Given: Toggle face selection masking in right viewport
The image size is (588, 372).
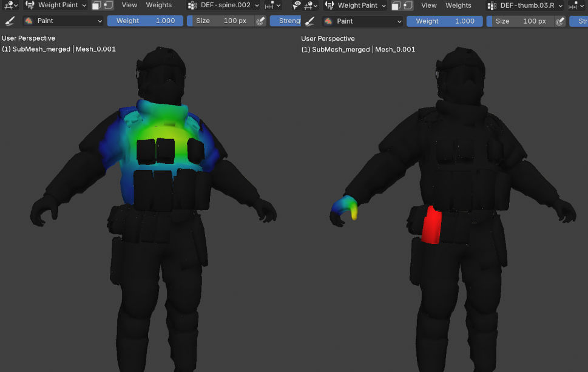Looking at the screenshot, I should point(396,5).
